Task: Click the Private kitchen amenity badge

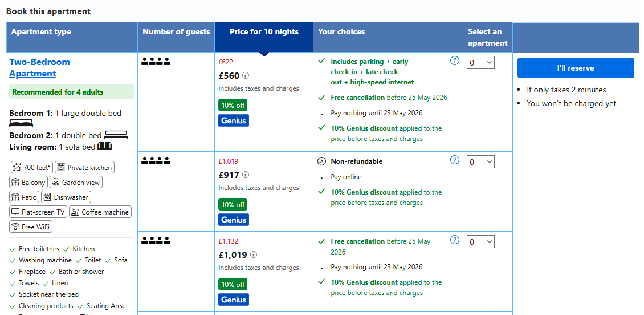Action: [84, 167]
